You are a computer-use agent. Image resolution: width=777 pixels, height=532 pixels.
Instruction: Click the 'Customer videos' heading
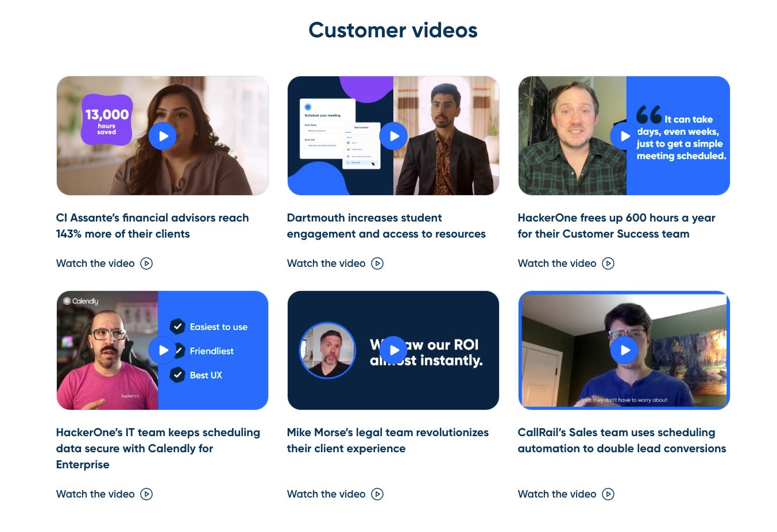point(393,30)
